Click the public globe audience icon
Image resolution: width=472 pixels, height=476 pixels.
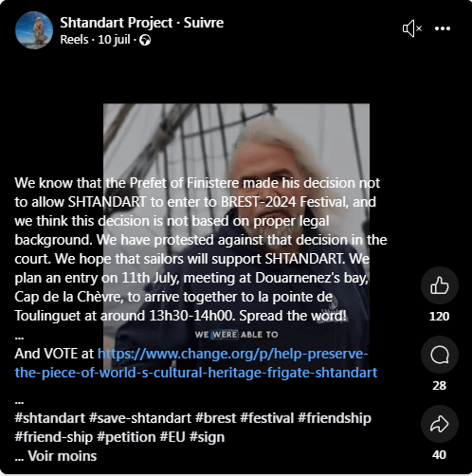145,40
